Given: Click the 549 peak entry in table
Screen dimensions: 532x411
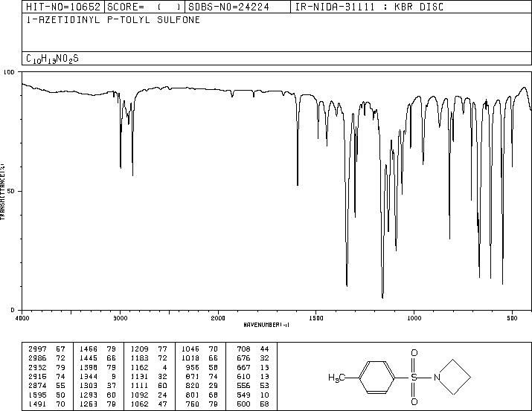Looking at the screenshot, I should 253,395.
